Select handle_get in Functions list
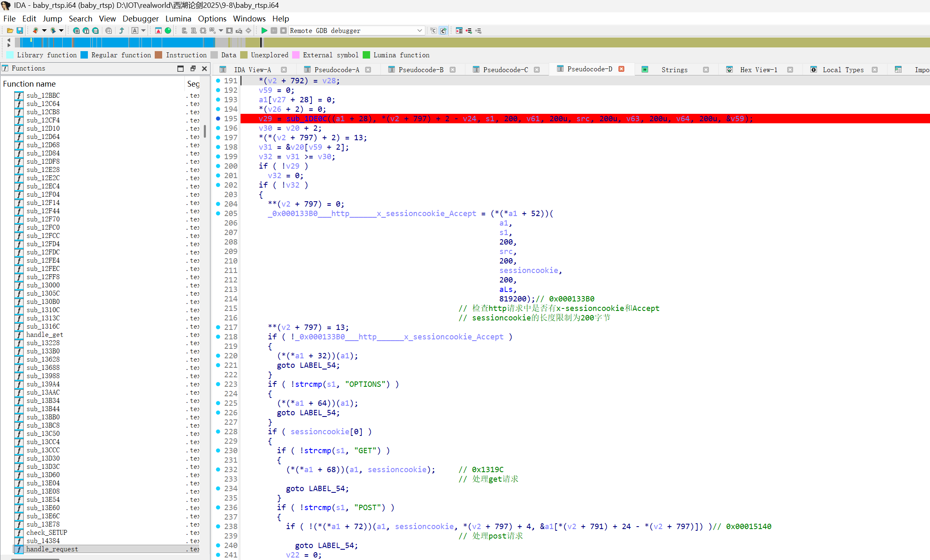Image resolution: width=930 pixels, height=560 pixels. (x=45, y=334)
